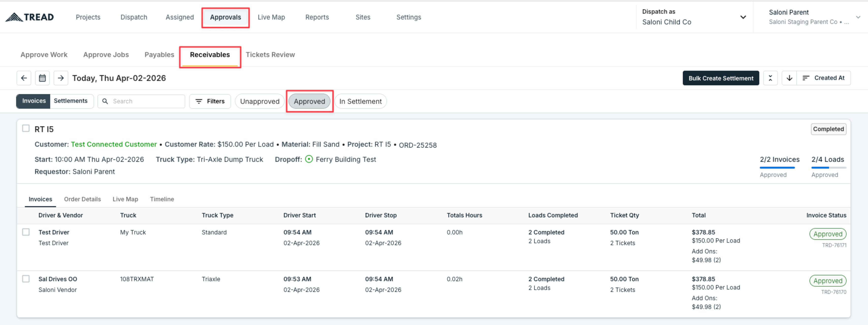Open the Order Details sub-tab
868x325 pixels.
[82, 199]
